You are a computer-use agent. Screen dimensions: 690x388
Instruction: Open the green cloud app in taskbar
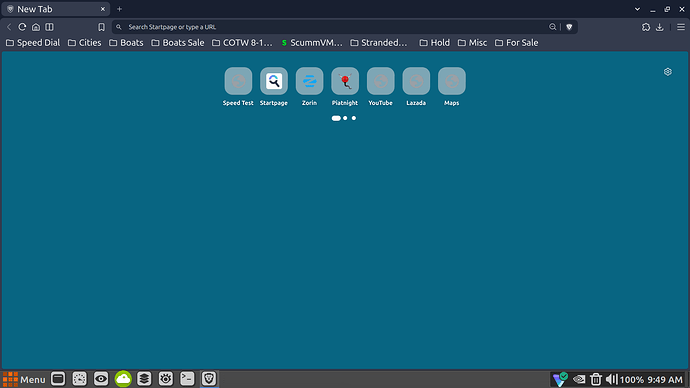(123, 379)
